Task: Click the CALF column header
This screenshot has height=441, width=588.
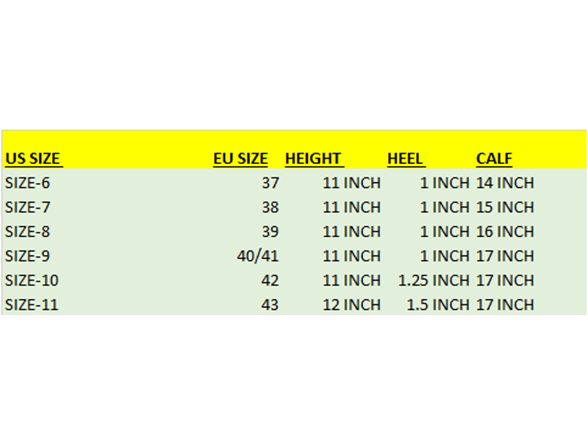Action: click(x=494, y=159)
